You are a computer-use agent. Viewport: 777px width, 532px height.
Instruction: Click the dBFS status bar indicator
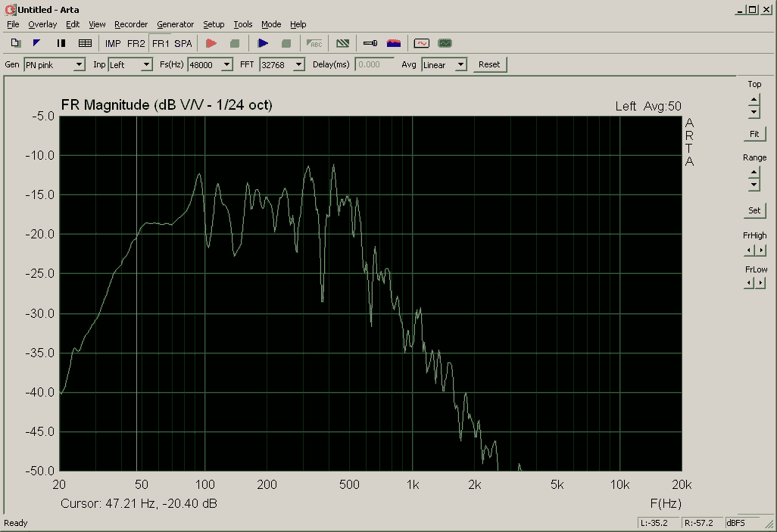point(742,523)
